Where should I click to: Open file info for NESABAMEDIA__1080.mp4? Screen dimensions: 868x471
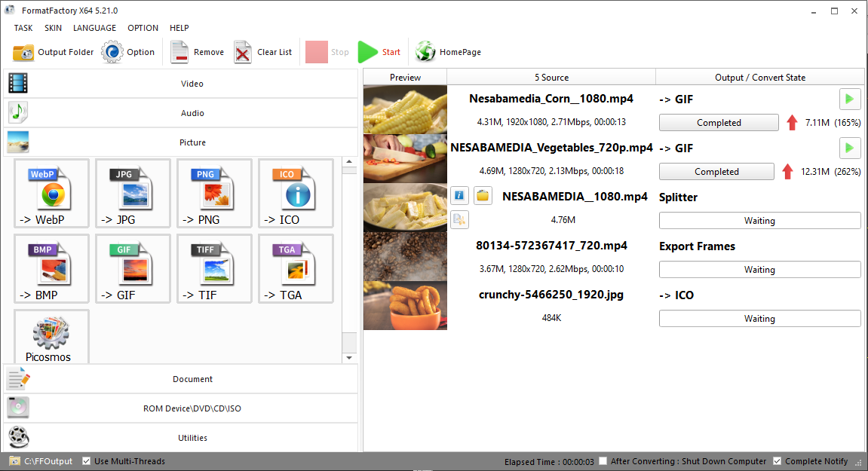click(459, 197)
